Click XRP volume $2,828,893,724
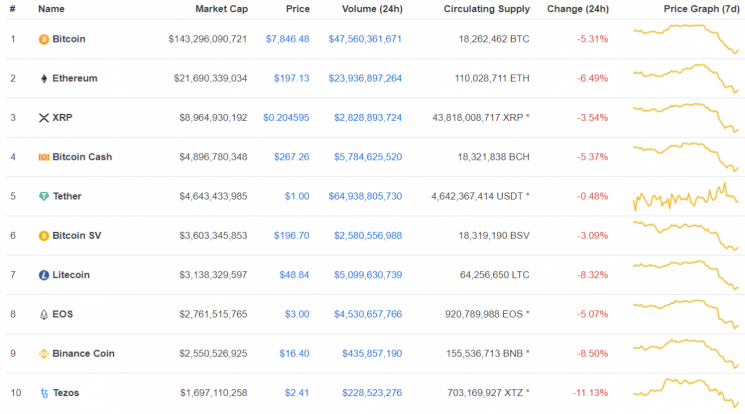This screenshot has width=745, height=414. coord(368,117)
